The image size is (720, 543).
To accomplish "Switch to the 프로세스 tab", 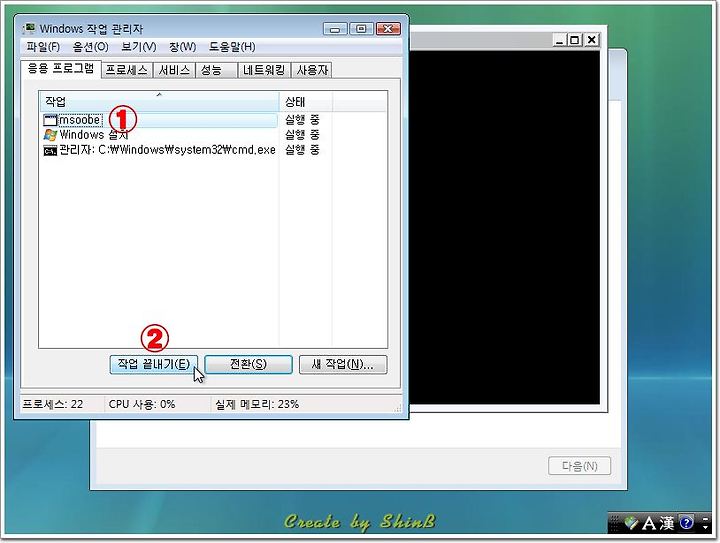I will click(x=127, y=70).
